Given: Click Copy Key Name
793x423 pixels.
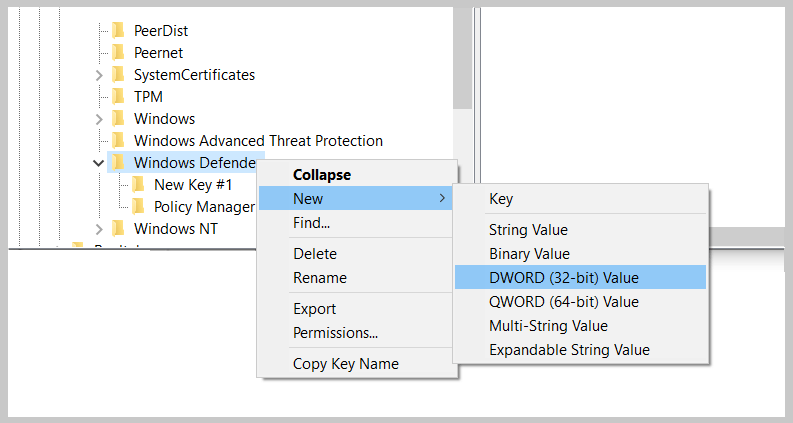Looking at the screenshot, I should click(x=356, y=364).
